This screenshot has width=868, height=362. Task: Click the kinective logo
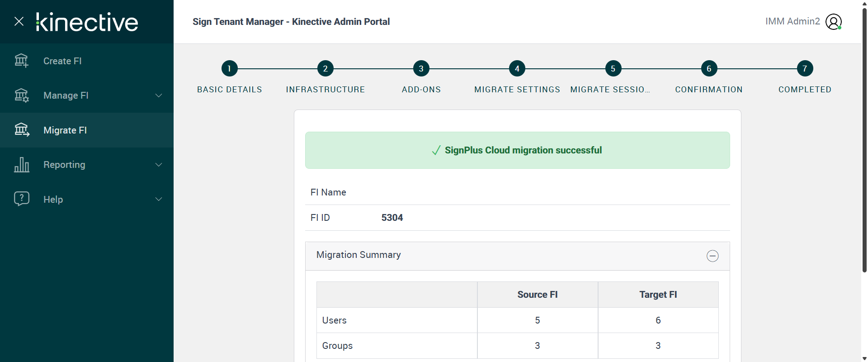click(87, 22)
